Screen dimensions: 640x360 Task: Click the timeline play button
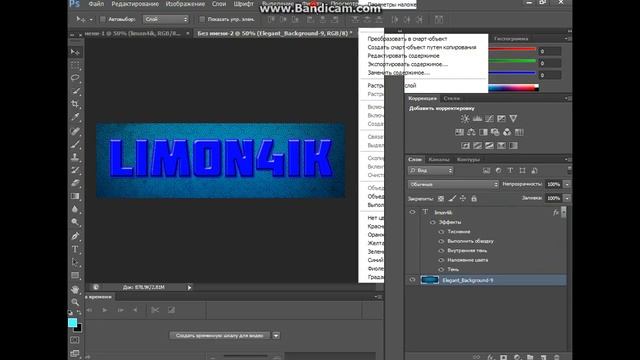coord(104,310)
